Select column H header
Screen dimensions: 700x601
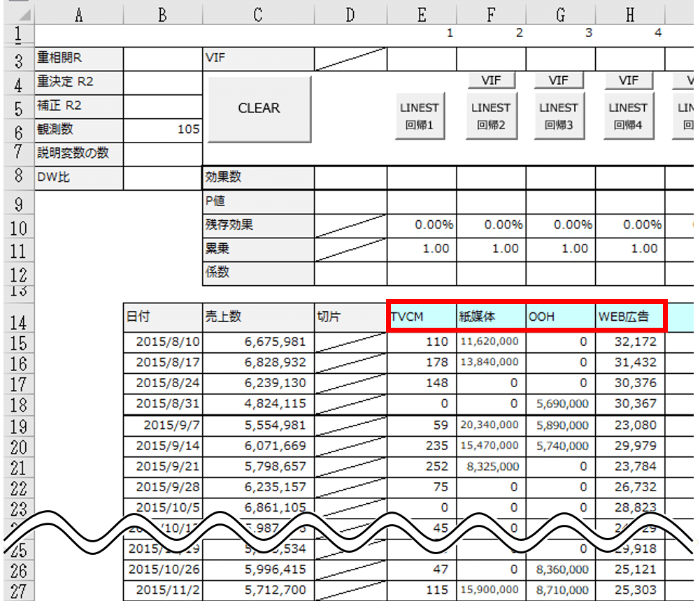pyautogui.click(x=630, y=15)
